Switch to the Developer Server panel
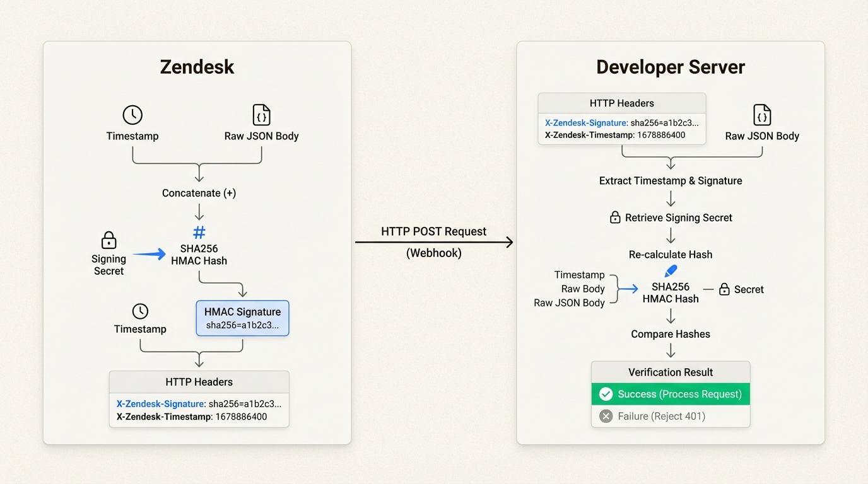Screen dimensions: 868x484 click(671, 66)
